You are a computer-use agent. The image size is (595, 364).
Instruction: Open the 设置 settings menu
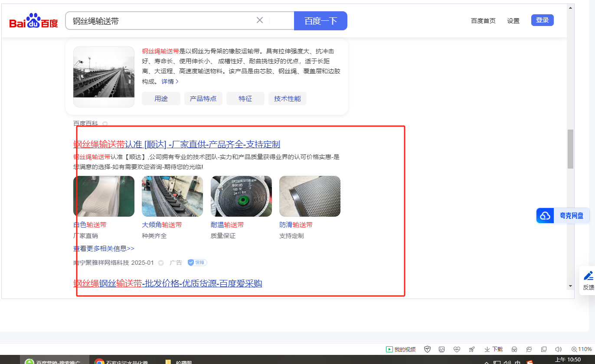pos(513,21)
